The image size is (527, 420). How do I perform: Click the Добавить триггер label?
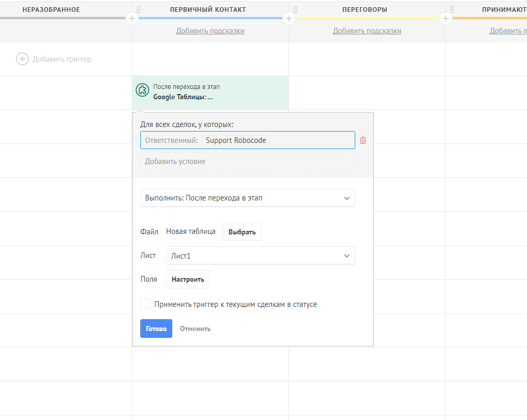pos(62,59)
